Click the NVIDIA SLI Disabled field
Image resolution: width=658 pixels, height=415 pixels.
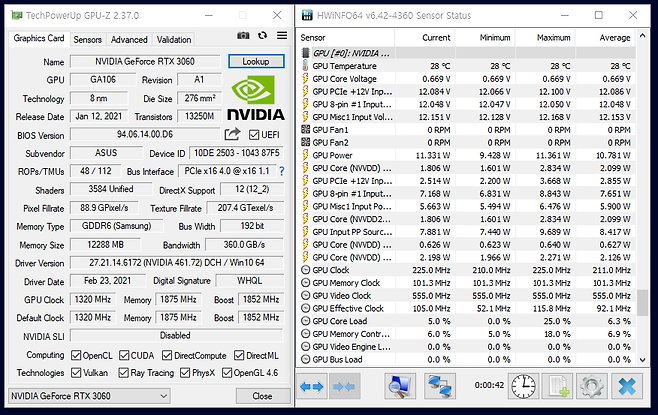click(177, 336)
